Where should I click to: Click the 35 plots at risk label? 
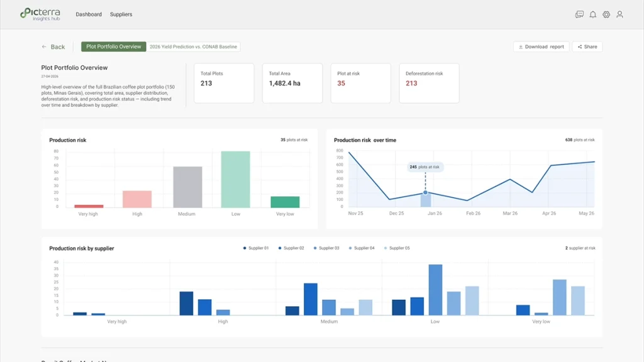(x=294, y=140)
